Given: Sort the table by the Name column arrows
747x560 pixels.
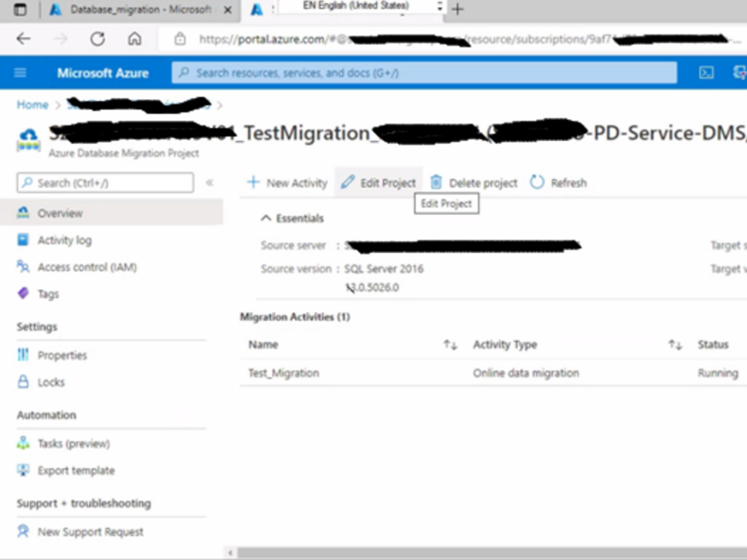Looking at the screenshot, I should (x=450, y=344).
